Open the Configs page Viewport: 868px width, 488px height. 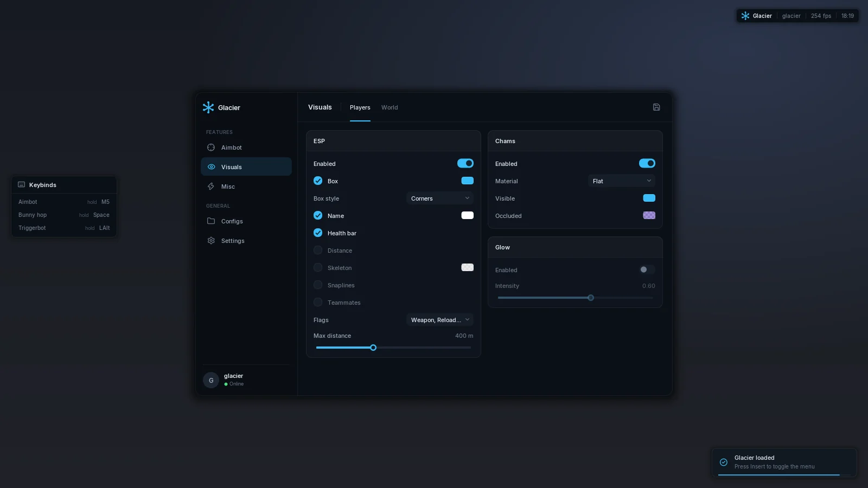[246, 221]
